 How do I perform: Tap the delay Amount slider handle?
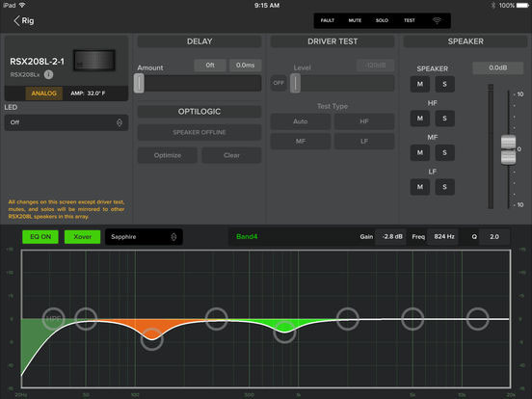[139, 84]
